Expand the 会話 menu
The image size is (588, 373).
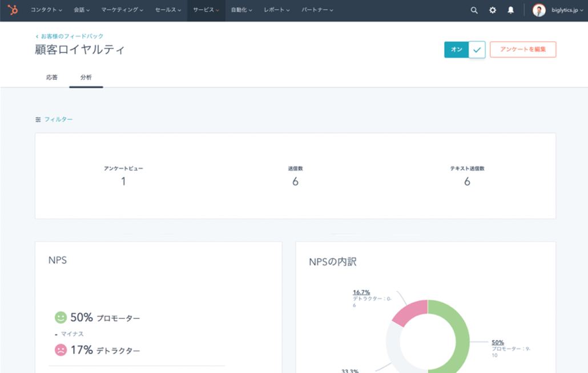click(x=82, y=10)
